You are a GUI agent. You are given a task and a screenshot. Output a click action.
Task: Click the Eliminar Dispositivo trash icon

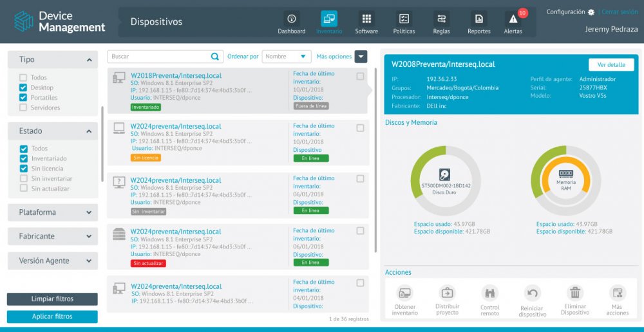point(575,293)
